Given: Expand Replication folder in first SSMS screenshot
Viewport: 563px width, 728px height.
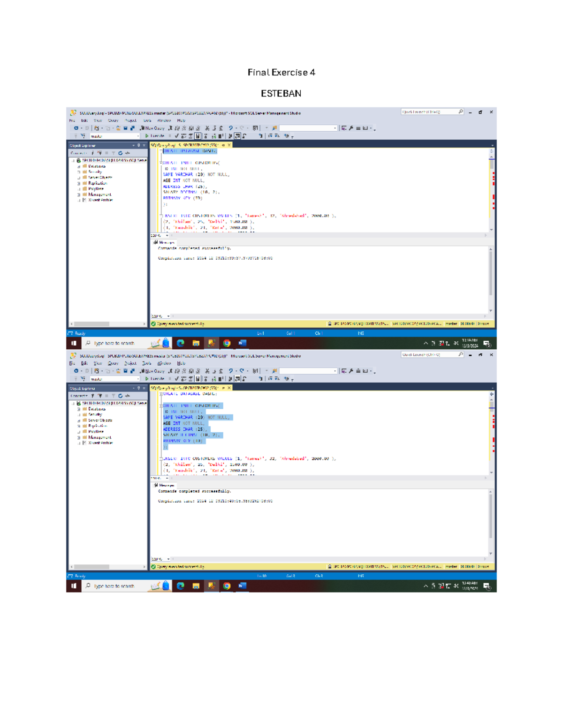Looking at the screenshot, I should pos(79,183).
